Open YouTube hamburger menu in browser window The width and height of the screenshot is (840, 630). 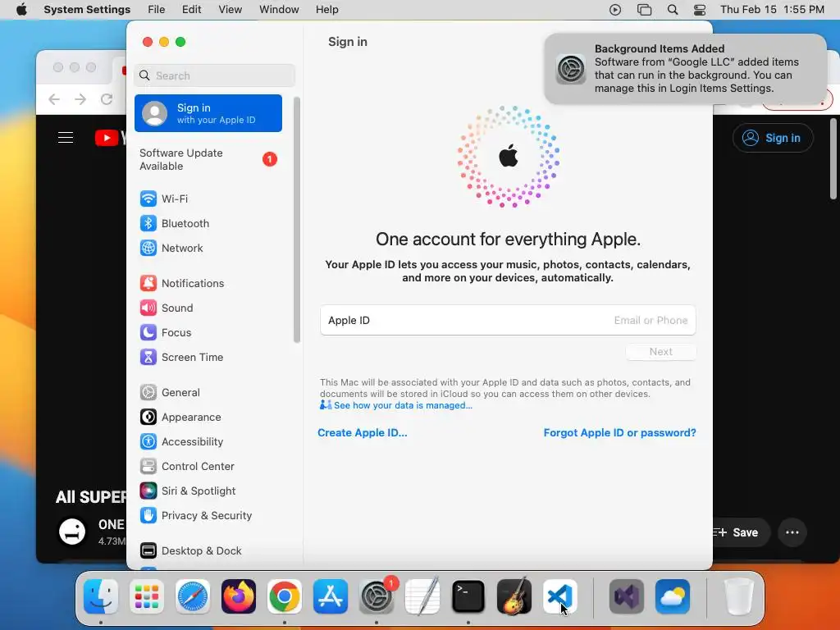coord(66,138)
